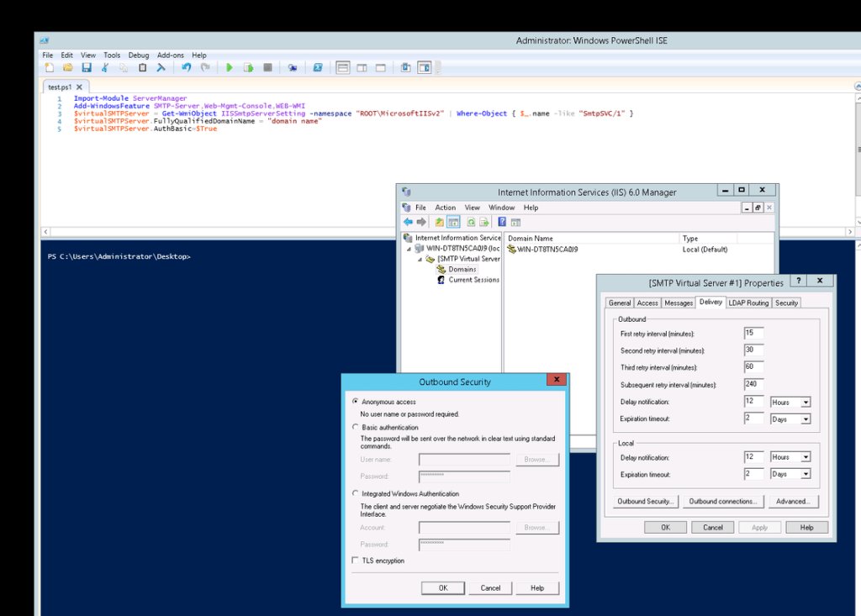Click Cancel in Outbound Security dialog
The width and height of the screenshot is (861, 616).
click(x=490, y=588)
